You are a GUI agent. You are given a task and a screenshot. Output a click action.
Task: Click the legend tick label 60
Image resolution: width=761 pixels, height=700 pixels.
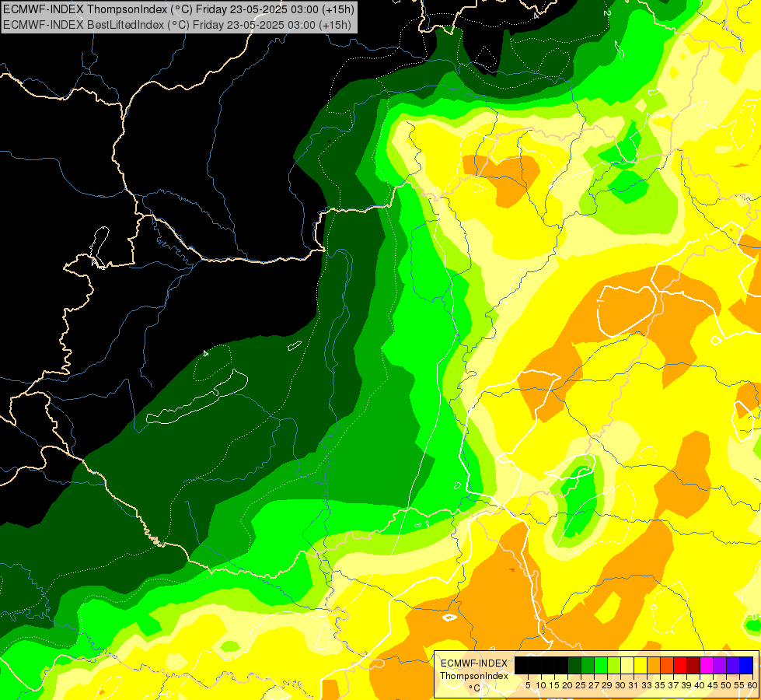click(x=752, y=685)
